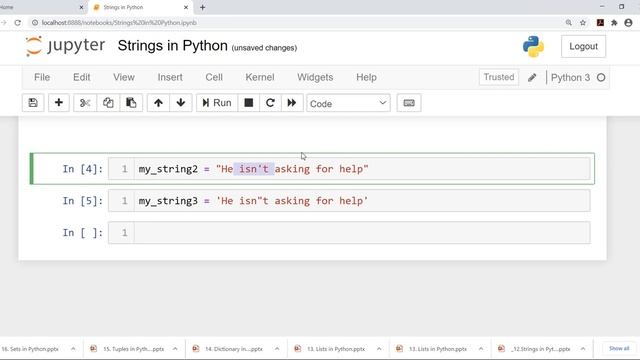Click the red extension icon in the browser toolbar
Screen dimensions: 640x360
pos(600,23)
